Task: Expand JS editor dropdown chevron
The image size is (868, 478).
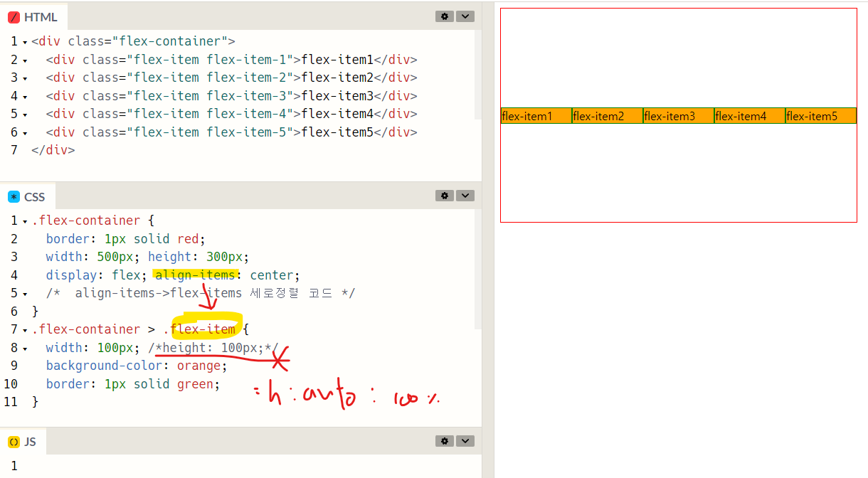Action: pos(465,441)
